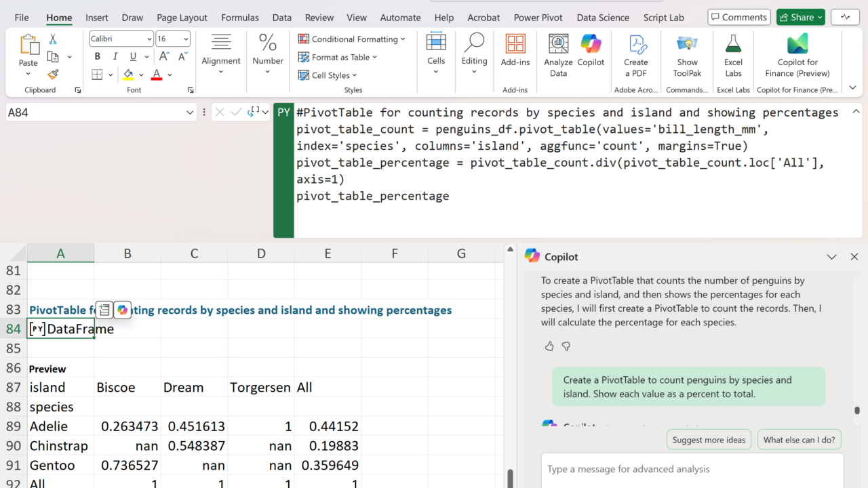Open the Show ToolPak command
868x488 pixels.
pyautogui.click(x=687, y=54)
